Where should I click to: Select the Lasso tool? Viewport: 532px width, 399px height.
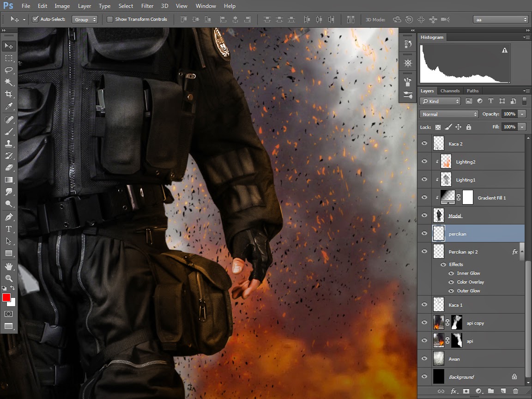click(9, 70)
